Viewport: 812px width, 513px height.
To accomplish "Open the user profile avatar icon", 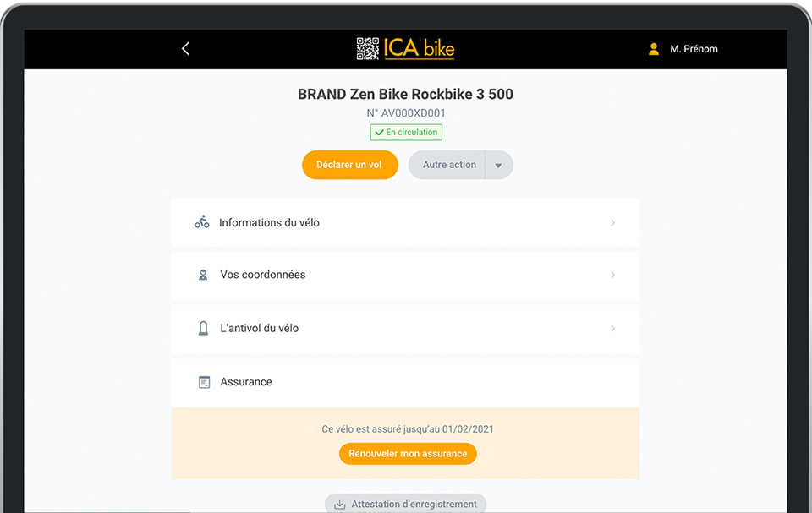I will tap(654, 49).
